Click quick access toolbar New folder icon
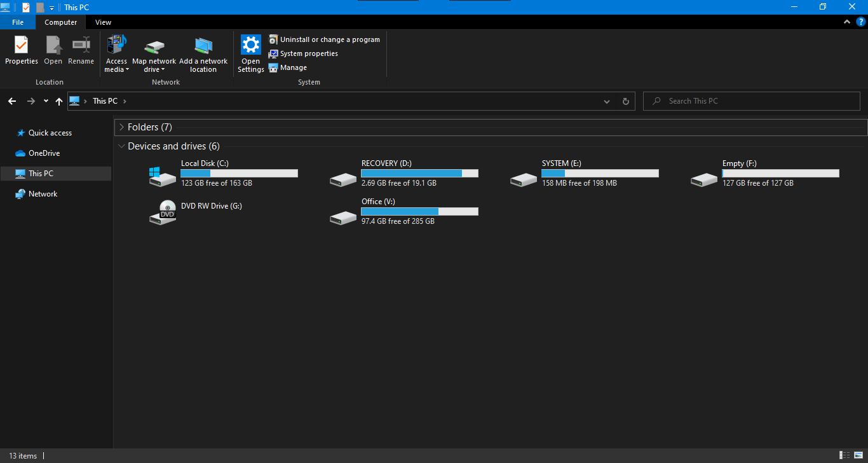The image size is (868, 463). click(x=40, y=8)
